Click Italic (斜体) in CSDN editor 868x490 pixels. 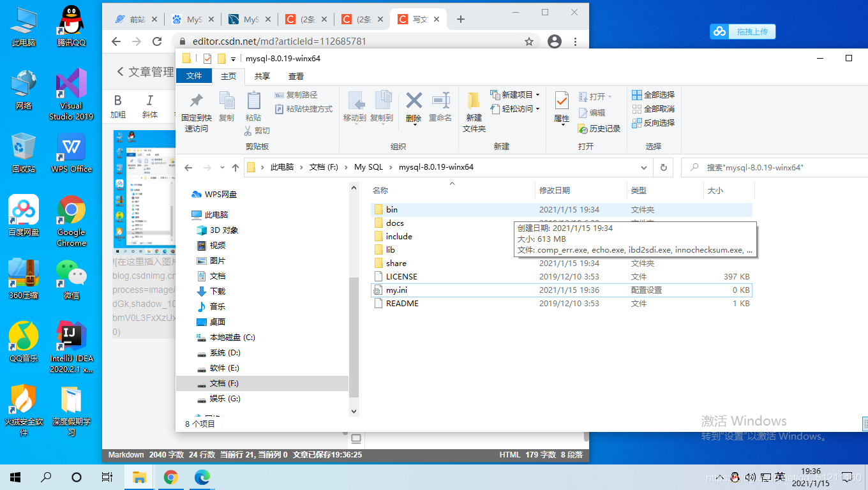(150, 107)
